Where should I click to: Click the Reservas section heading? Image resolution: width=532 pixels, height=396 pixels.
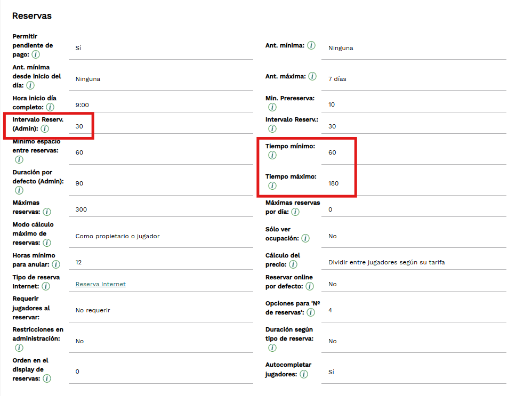32,16
